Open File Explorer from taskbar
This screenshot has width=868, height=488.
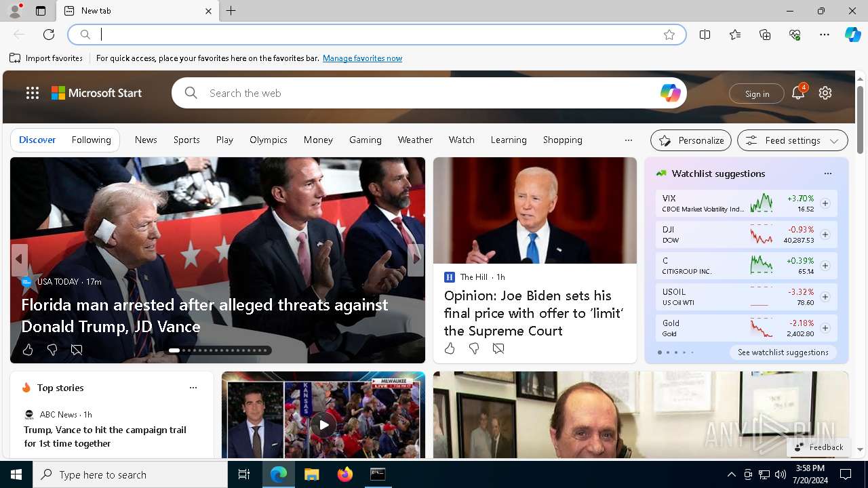tap(311, 474)
